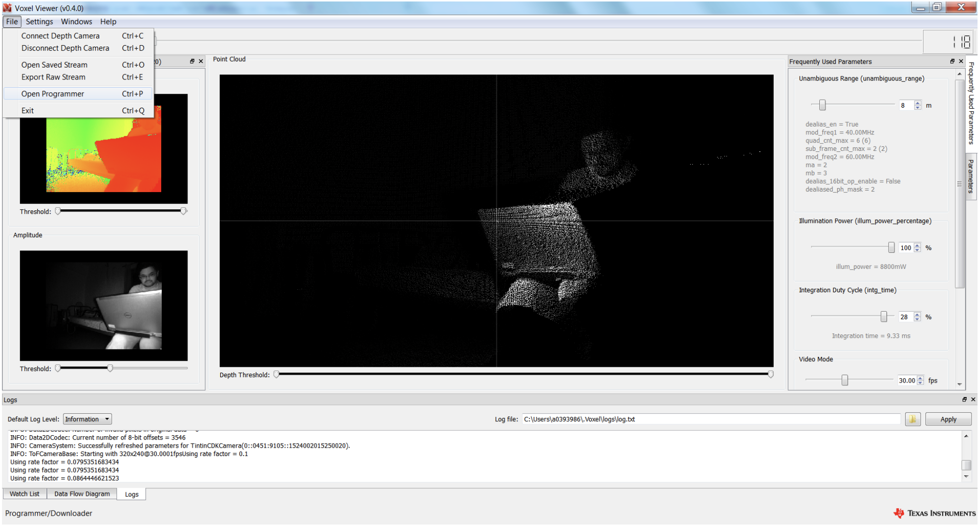This screenshot has height=529, width=980.
Task: Click the 'mod_freq1 = 40.00MHz' parameter line
Action: (840, 132)
